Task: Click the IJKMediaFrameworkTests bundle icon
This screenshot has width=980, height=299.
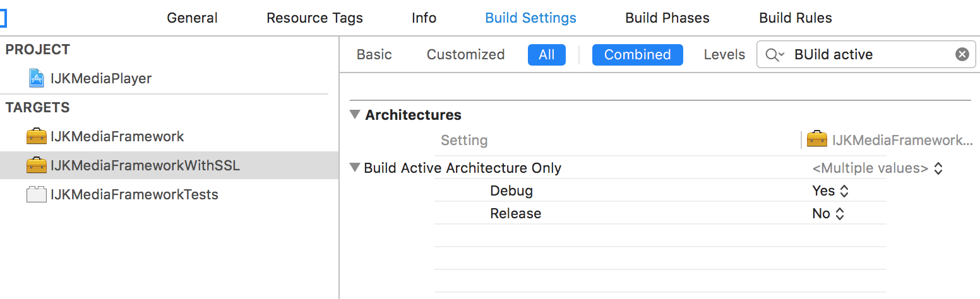Action: (x=37, y=194)
